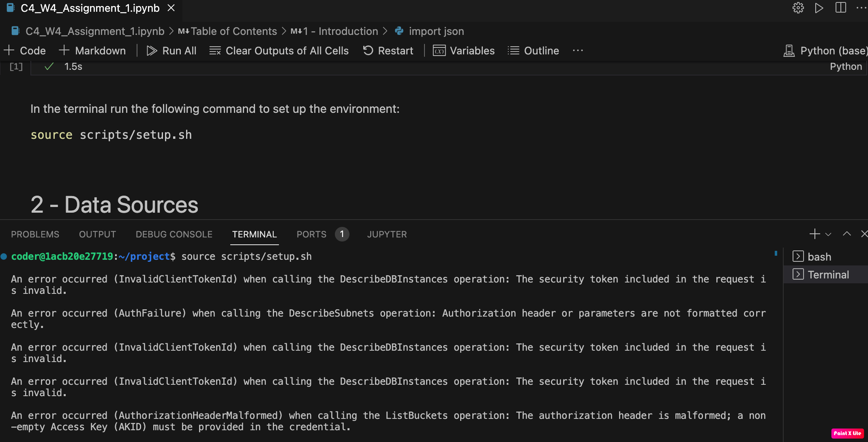Screen dimensions: 868x442
Task: Select the bash terminal instance
Action: (819, 257)
